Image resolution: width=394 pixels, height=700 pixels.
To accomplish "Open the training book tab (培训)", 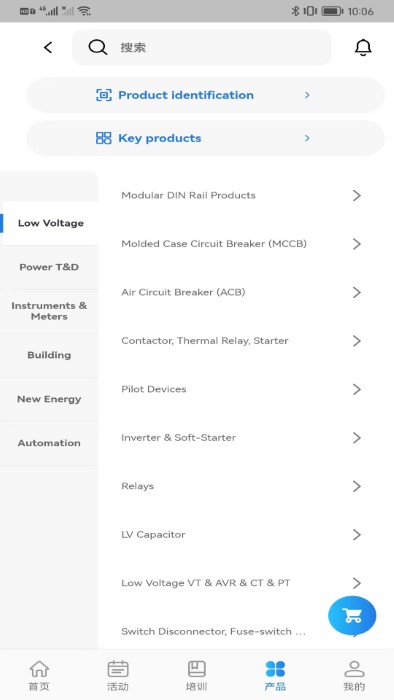I will coord(196,676).
